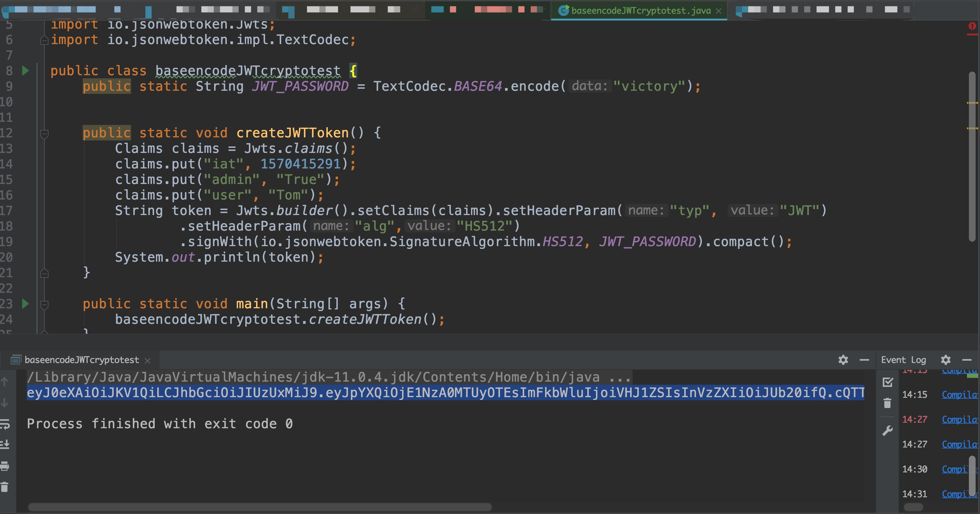Click the Run configuration icon on the console tab
Image resolution: width=980 pixels, height=514 pixels.
(16, 360)
